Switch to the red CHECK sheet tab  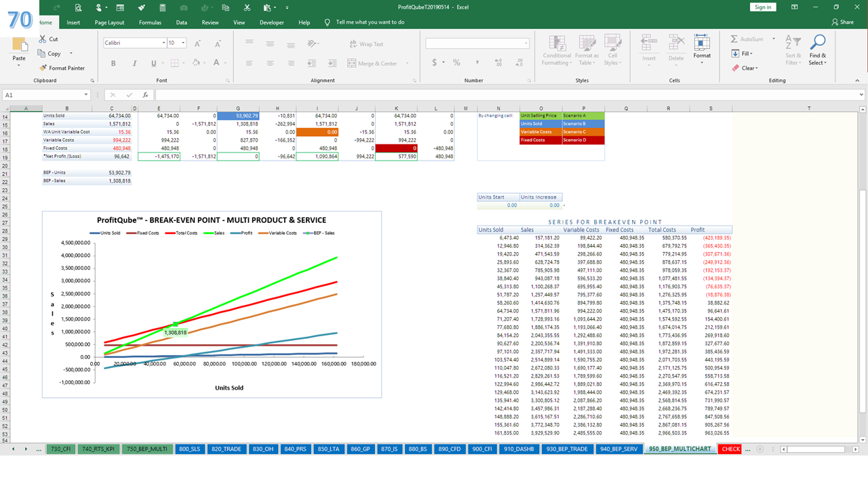[731, 449]
